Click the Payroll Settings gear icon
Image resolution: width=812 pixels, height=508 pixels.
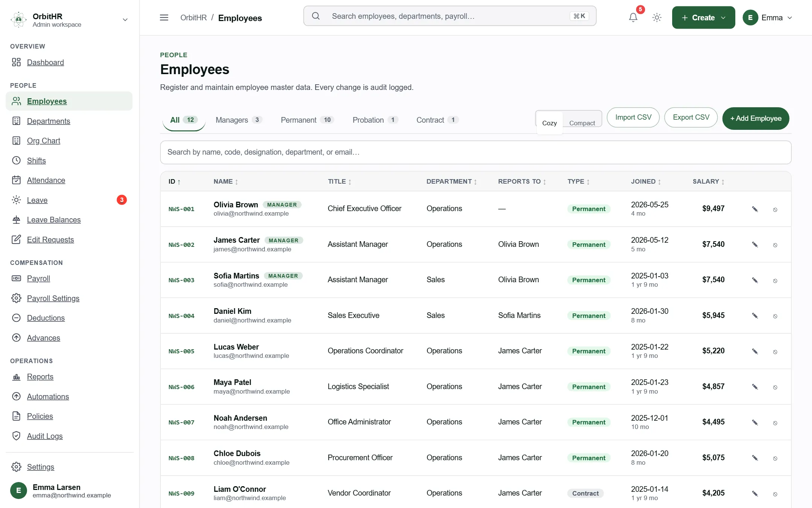coord(16,298)
